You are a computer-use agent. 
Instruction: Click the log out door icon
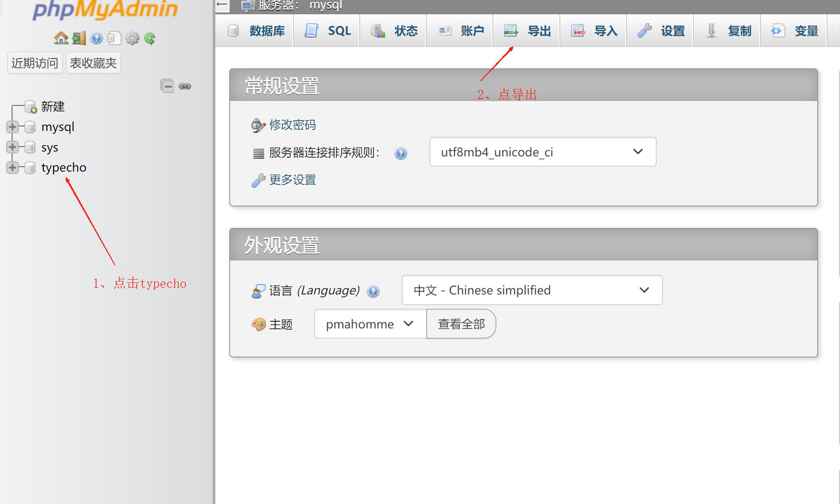pos(79,38)
